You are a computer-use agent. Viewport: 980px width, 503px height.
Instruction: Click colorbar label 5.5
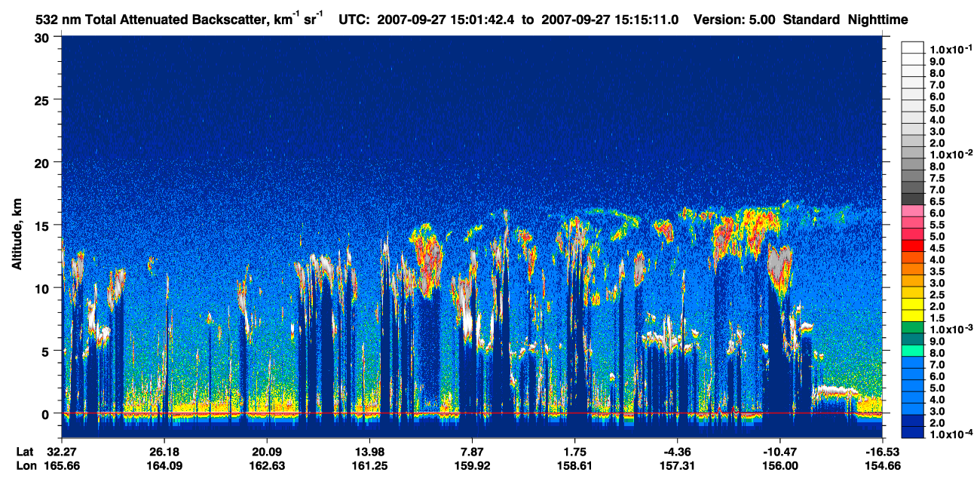(x=937, y=225)
